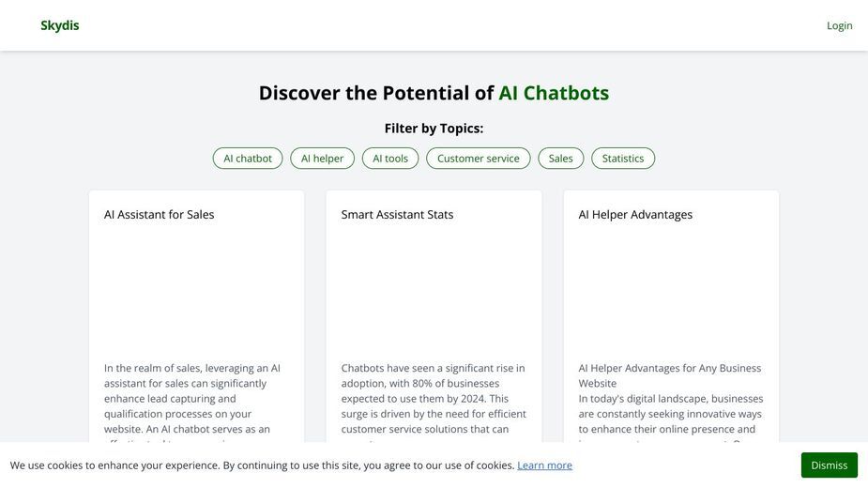The image size is (868, 488).
Task: Filter by AI chatbot topic
Action: tap(248, 159)
